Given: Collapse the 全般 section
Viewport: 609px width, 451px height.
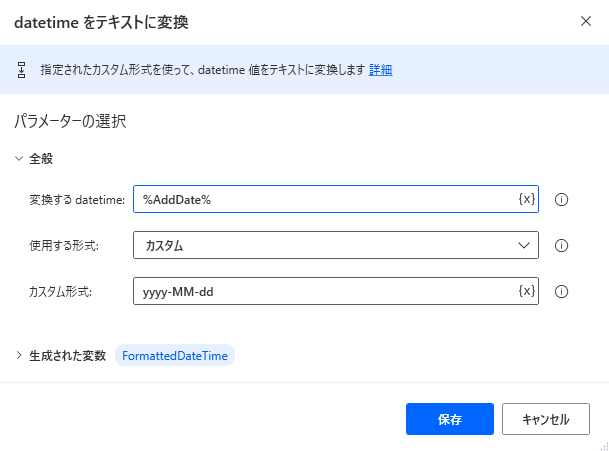Looking at the screenshot, I should click(x=19, y=158).
